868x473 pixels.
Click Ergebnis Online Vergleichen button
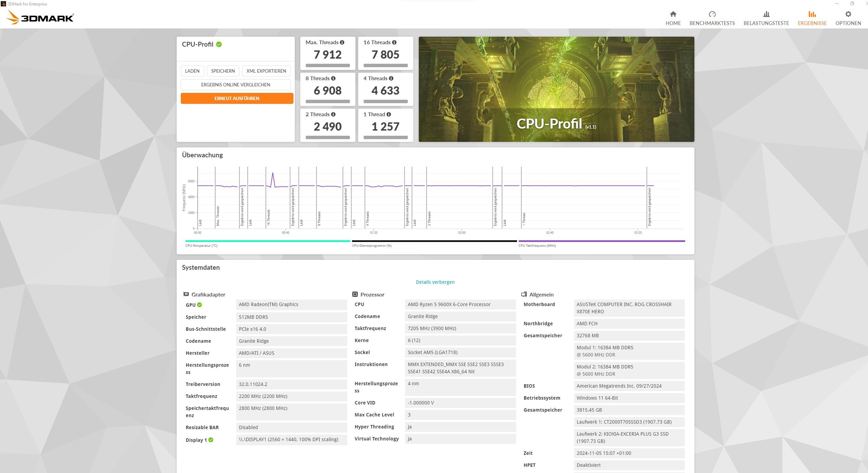(236, 85)
